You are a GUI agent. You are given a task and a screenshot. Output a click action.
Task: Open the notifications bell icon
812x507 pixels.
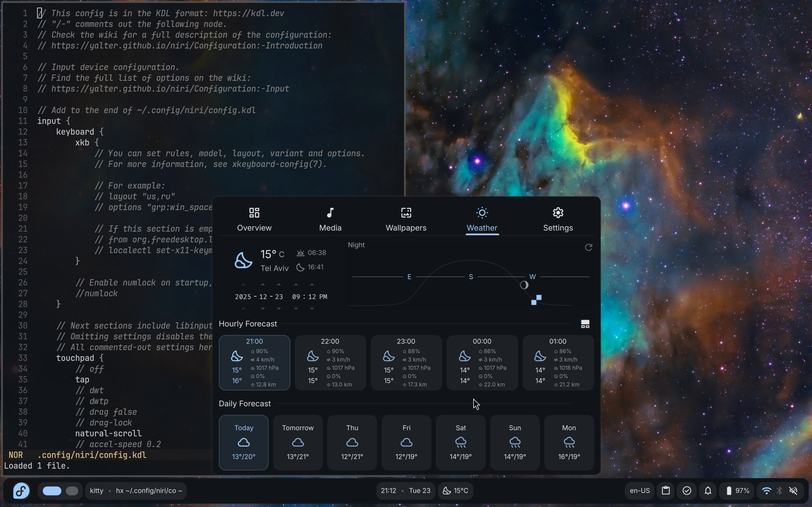pos(708,491)
